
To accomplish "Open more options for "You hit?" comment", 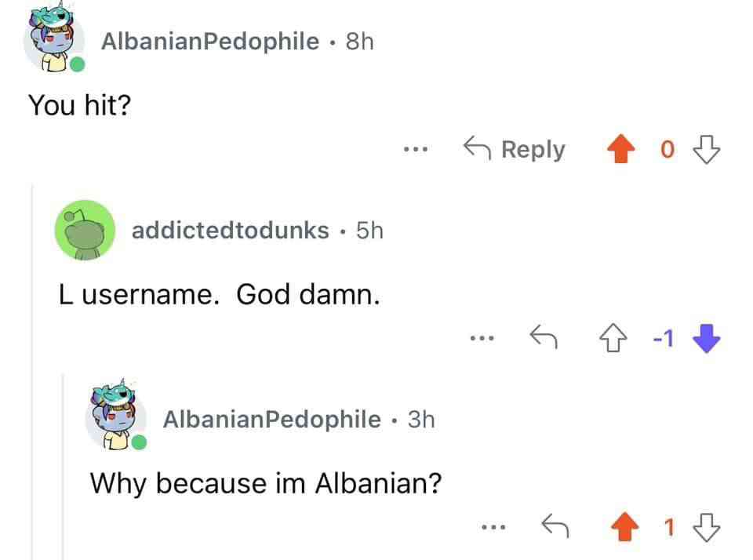I will click(416, 149).
